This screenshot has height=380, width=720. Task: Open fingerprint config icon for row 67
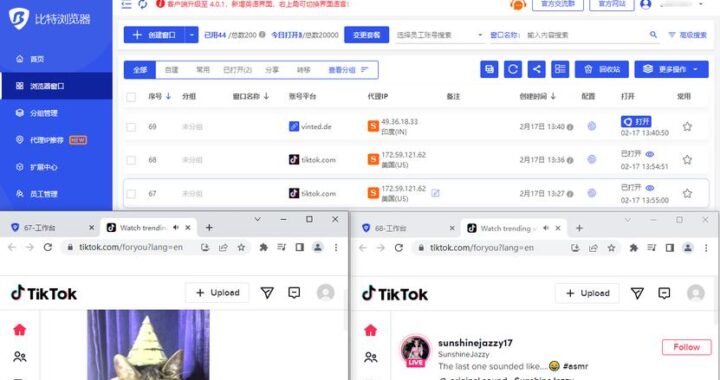[x=591, y=193]
